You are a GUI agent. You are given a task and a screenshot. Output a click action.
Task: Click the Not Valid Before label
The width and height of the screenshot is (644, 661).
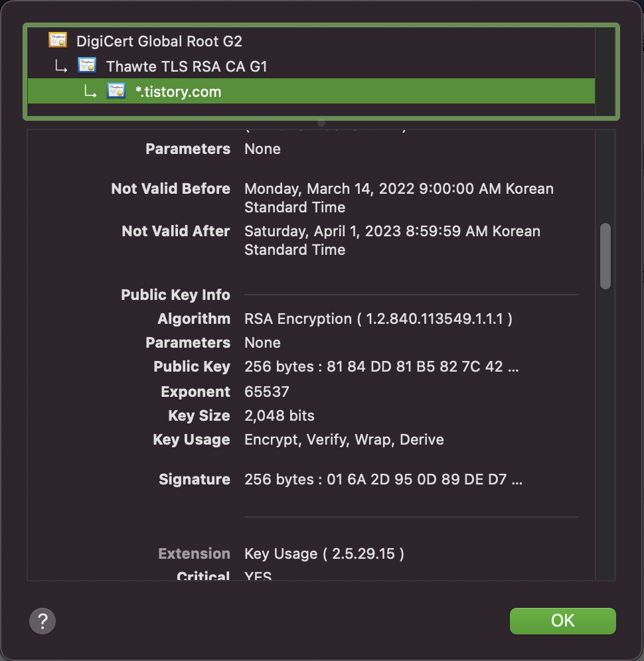[171, 188]
